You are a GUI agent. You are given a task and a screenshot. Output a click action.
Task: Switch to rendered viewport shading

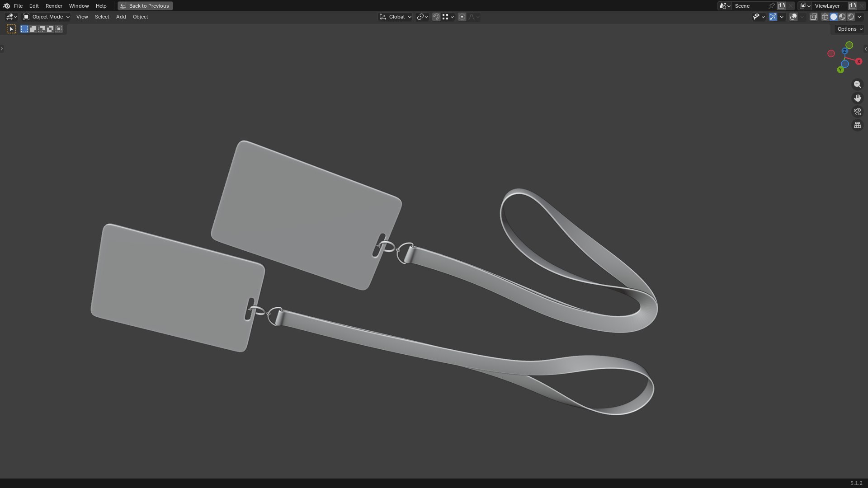[851, 17]
